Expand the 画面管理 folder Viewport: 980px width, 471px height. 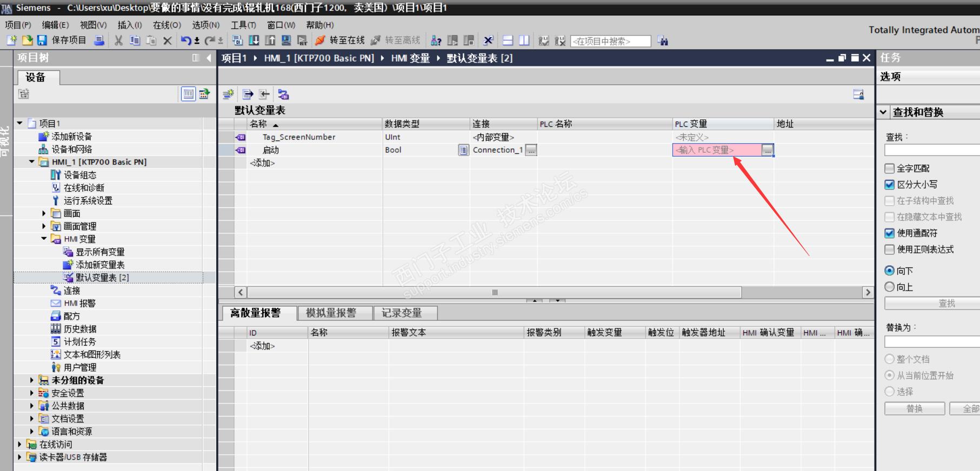point(44,226)
